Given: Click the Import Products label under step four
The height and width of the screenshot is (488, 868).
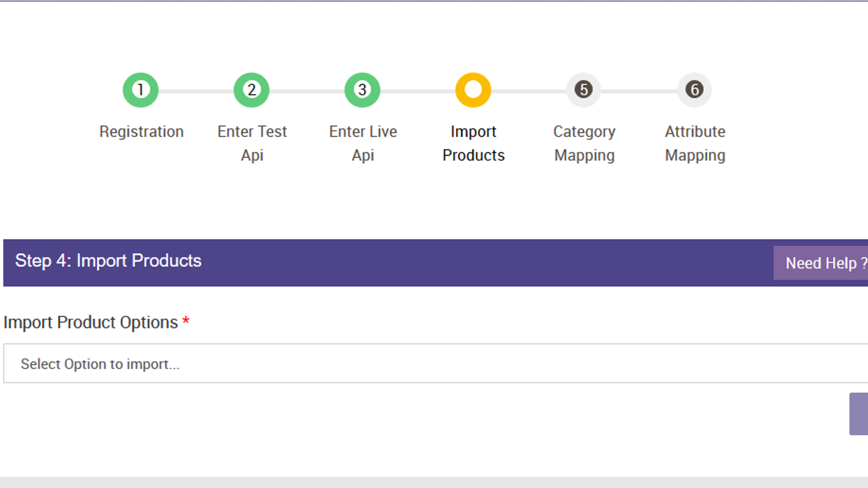Looking at the screenshot, I should 473,143.
